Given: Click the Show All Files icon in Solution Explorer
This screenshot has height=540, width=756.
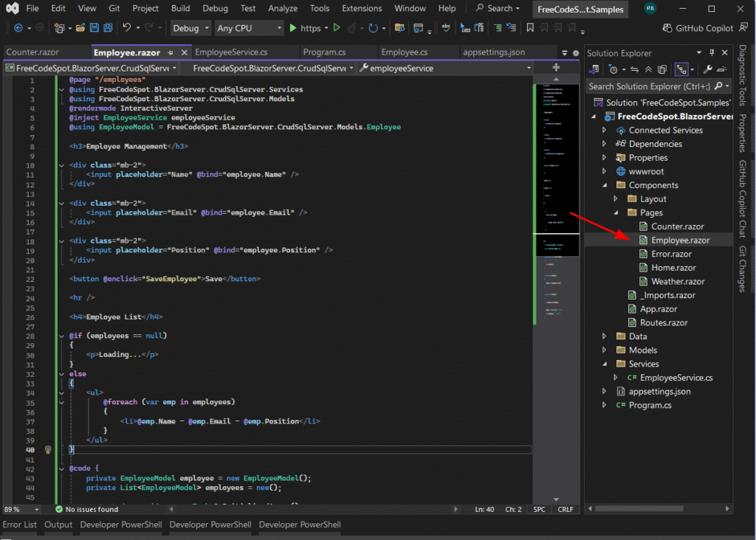Looking at the screenshot, I should pos(662,69).
